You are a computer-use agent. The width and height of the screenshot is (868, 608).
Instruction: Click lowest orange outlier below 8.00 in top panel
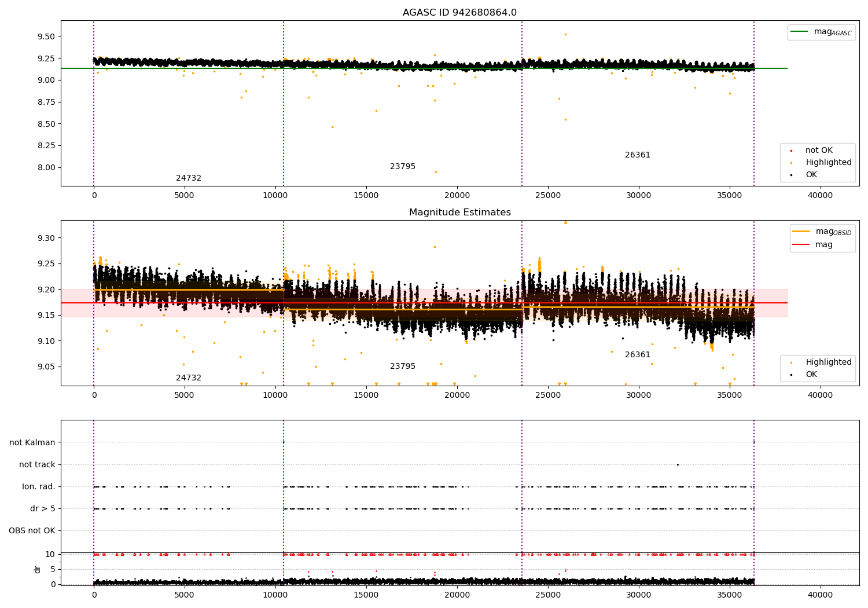[436, 172]
